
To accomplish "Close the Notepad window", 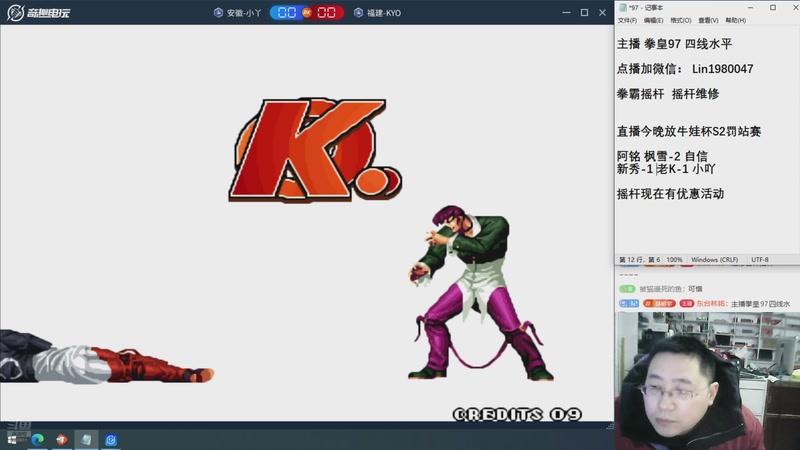I will tap(795, 8).
